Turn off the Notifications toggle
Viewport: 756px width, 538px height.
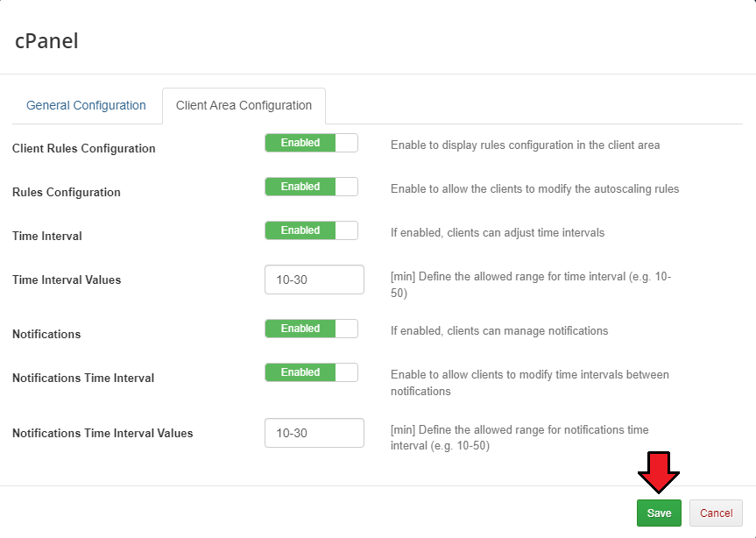tap(312, 329)
